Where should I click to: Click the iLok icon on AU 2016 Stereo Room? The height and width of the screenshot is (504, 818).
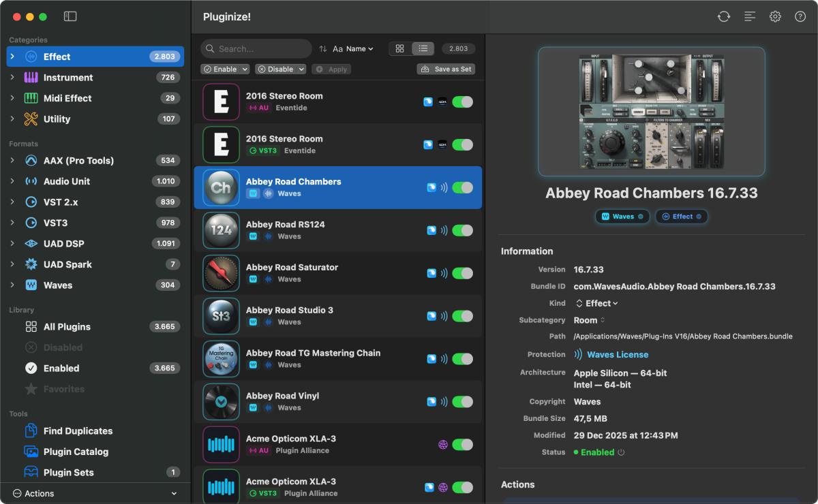pos(442,102)
